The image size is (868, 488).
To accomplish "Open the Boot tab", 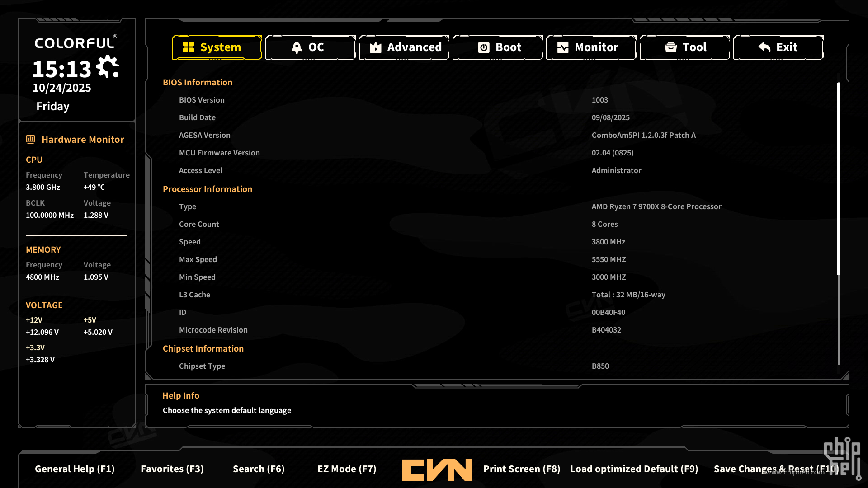I will tap(508, 47).
